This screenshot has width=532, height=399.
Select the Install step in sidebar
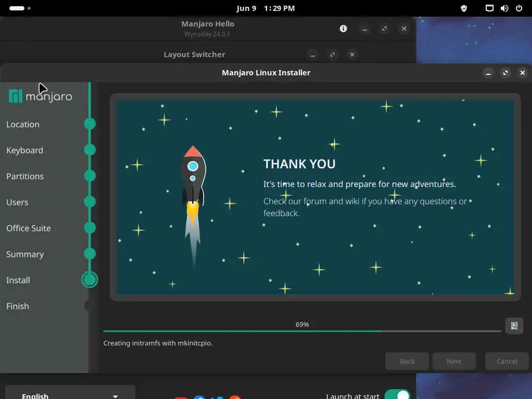coord(18,280)
